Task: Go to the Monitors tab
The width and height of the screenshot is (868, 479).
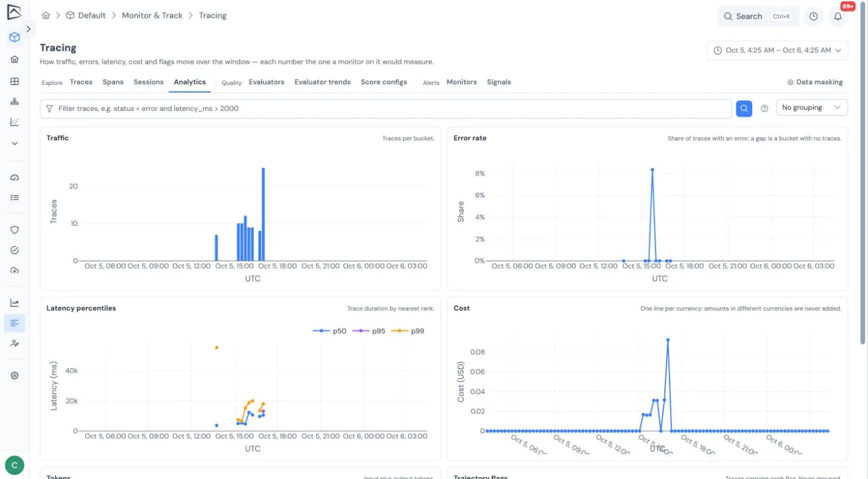Action: coord(462,82)
